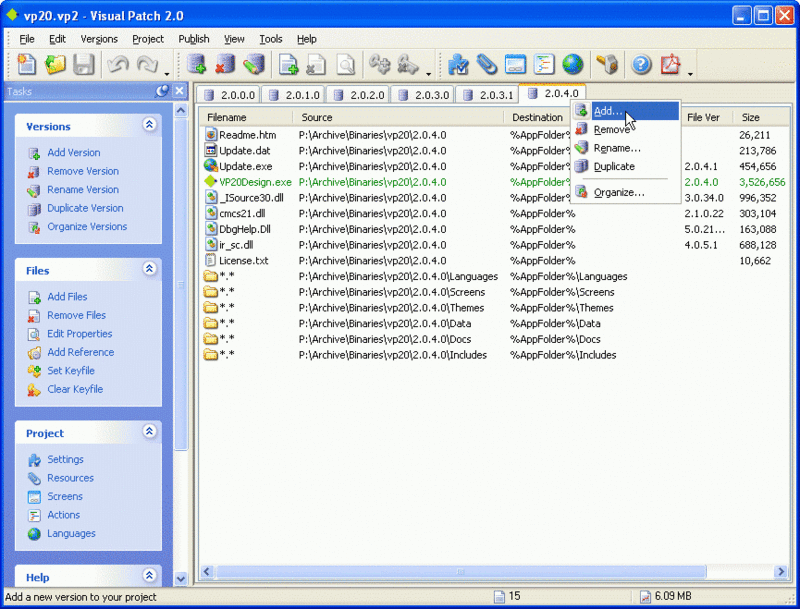Viewport: 800px width, 609px height.
Task: Click the Languages link in Project group
Action: point(71,534)
